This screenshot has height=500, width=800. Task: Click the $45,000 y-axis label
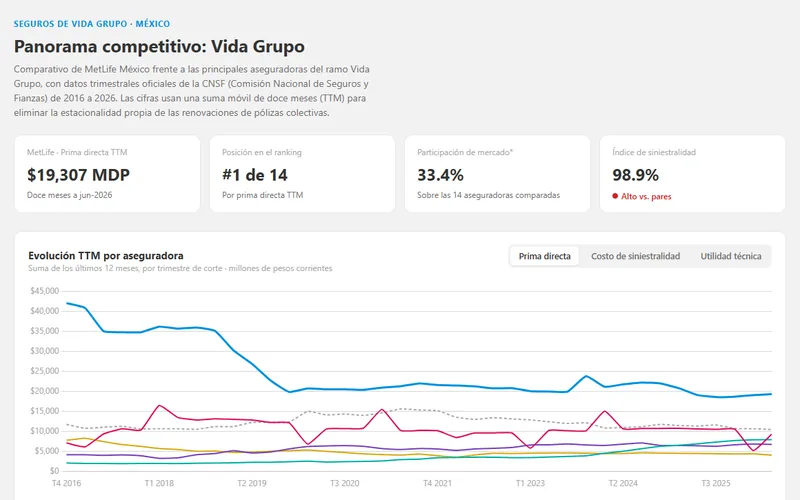(45, 291)
